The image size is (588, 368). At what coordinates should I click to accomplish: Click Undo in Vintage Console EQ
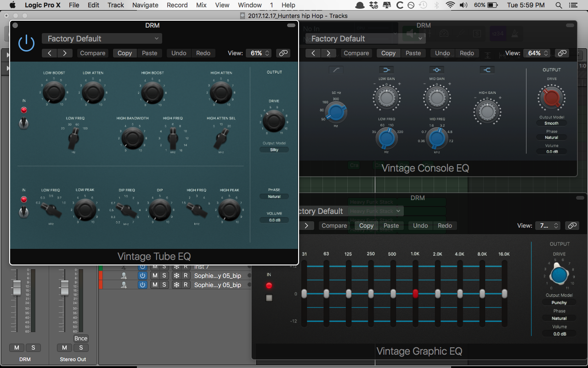[x=442, y=53]
